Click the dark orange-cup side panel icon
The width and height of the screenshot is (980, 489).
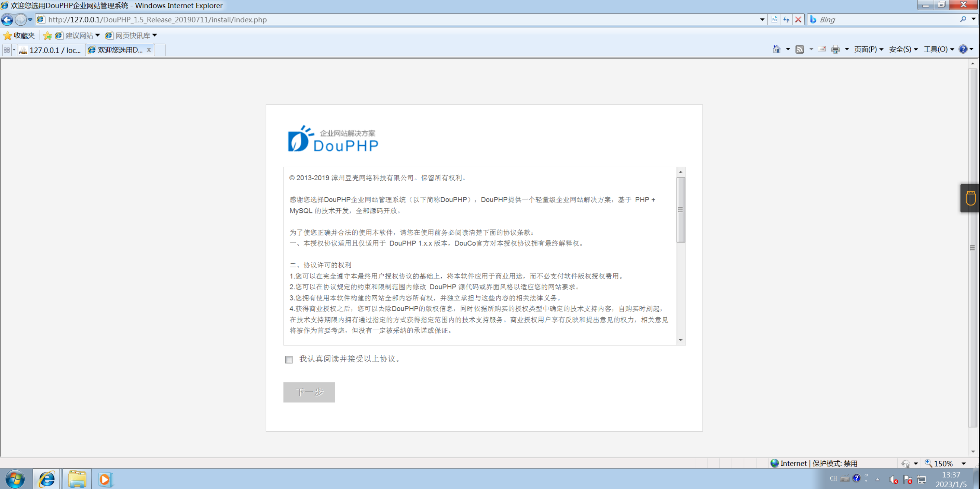[x=970, y=198]
